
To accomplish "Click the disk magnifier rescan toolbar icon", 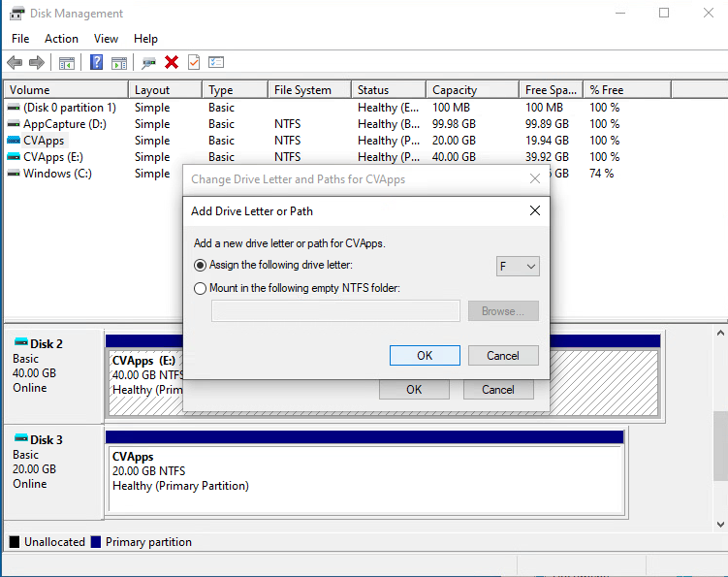I will pos(148,63).
